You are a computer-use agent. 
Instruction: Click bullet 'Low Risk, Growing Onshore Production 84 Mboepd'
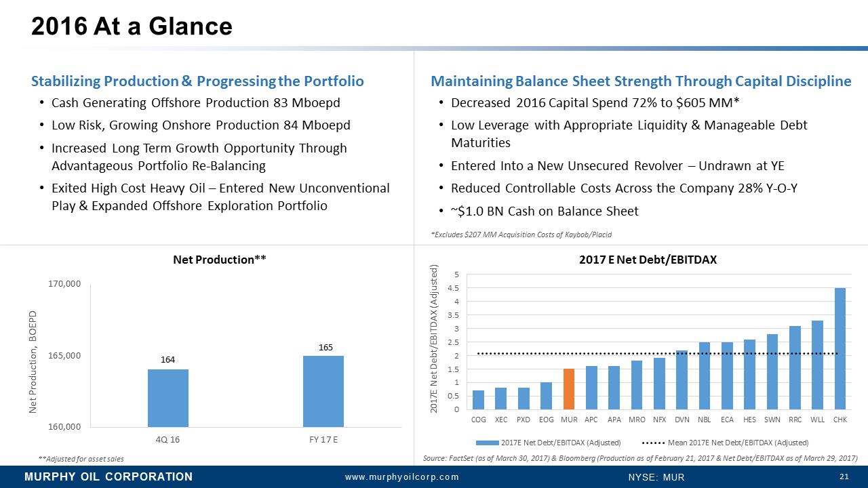[x=201, y=125]
